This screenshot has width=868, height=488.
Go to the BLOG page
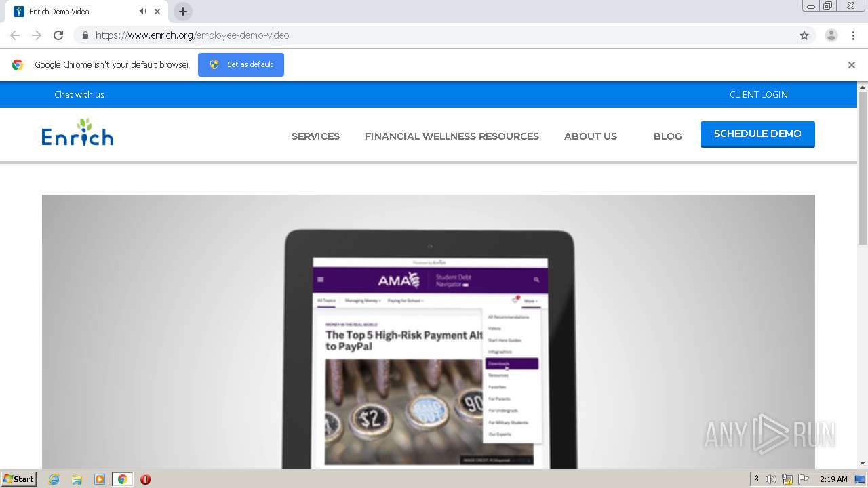(668, 136)
